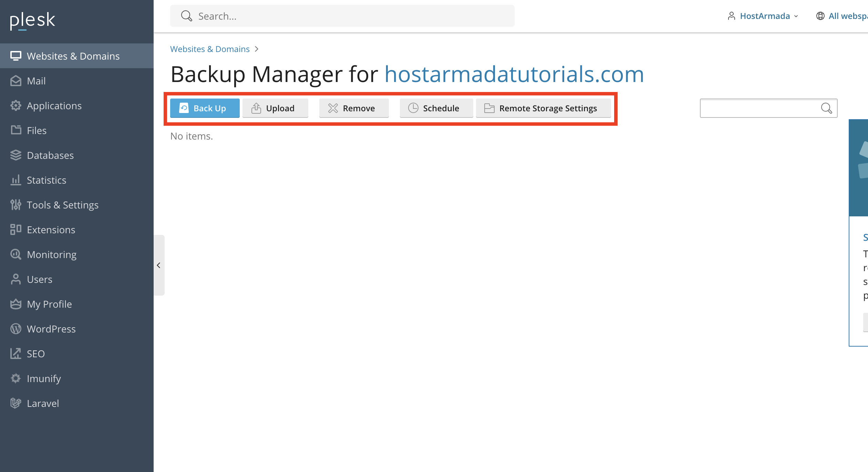
Task: Click the Upload button
Action: point(275,108)
